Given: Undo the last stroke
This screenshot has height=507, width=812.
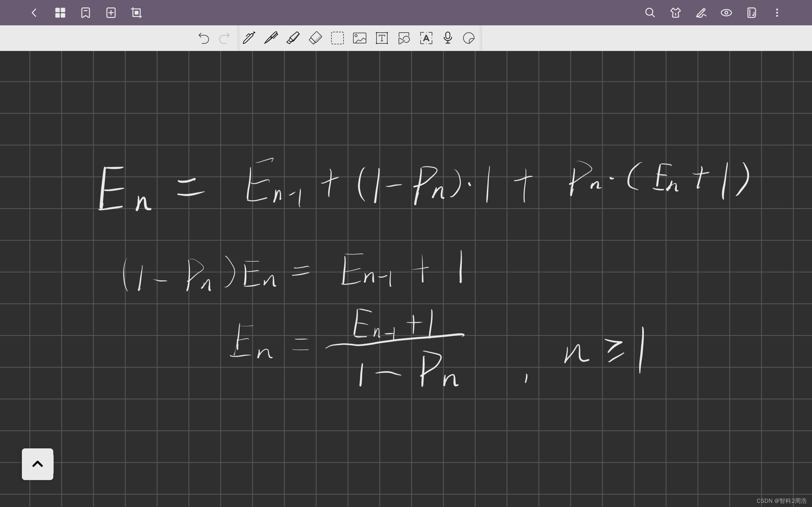Looking at the screenshot, I should [x=204, y=38].
